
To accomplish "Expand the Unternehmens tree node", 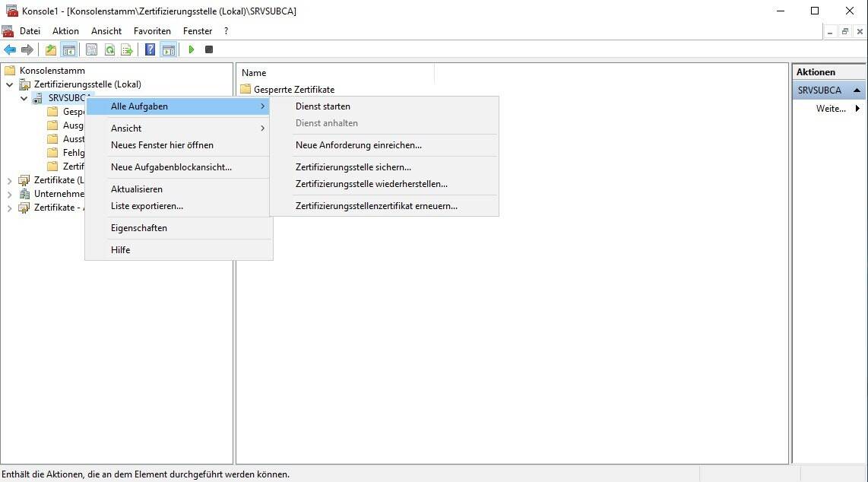I will click(10, 194).
